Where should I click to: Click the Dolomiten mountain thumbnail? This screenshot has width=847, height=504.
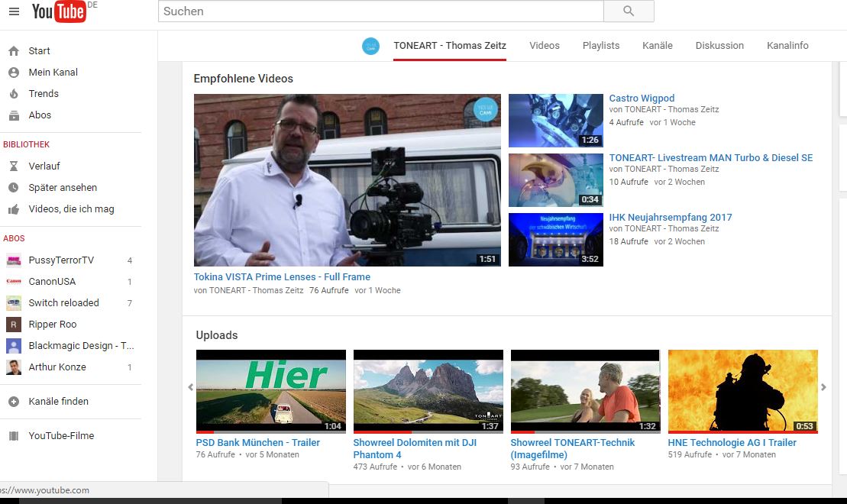click(428, 392)
